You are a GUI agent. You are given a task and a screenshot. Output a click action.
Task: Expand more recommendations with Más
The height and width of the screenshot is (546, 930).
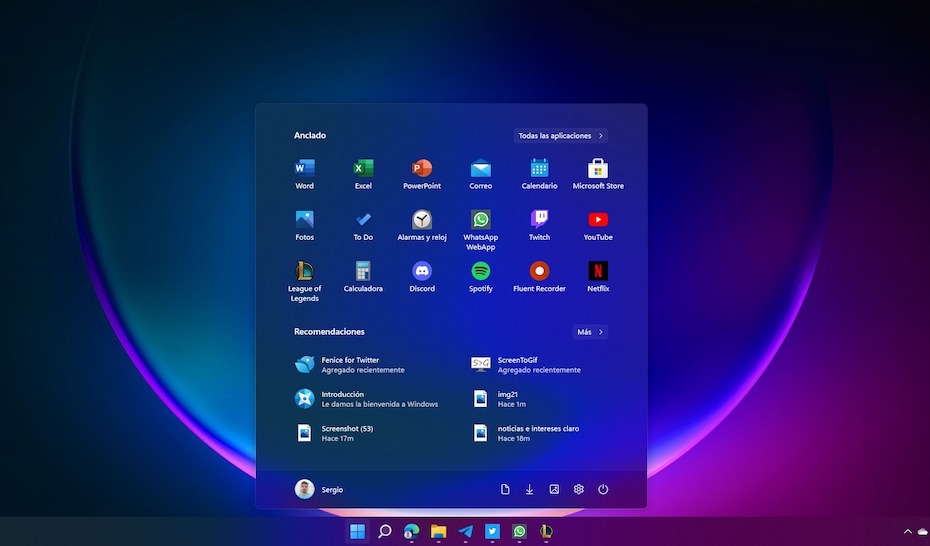(x=590, y=332)
